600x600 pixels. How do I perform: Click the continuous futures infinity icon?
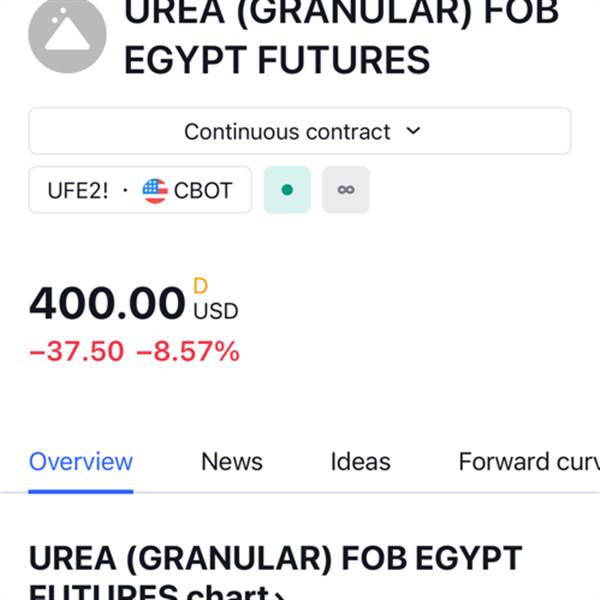[x=346, y=190]
